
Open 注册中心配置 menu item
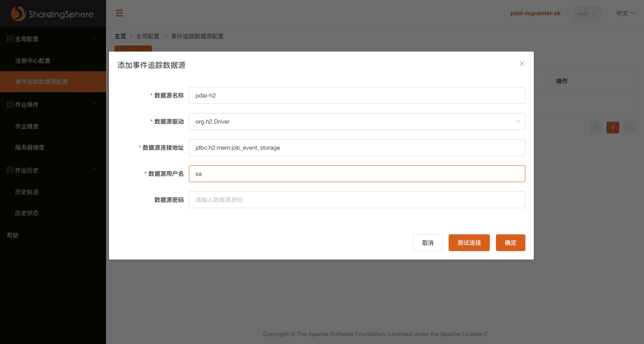click(x=33, y=61)
